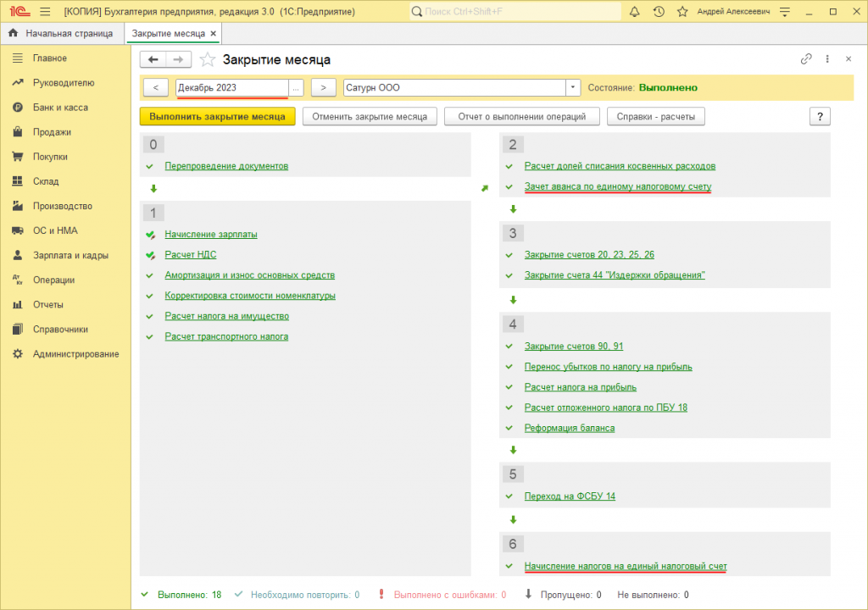Open Банк и касса section

(x=60, y=108)
